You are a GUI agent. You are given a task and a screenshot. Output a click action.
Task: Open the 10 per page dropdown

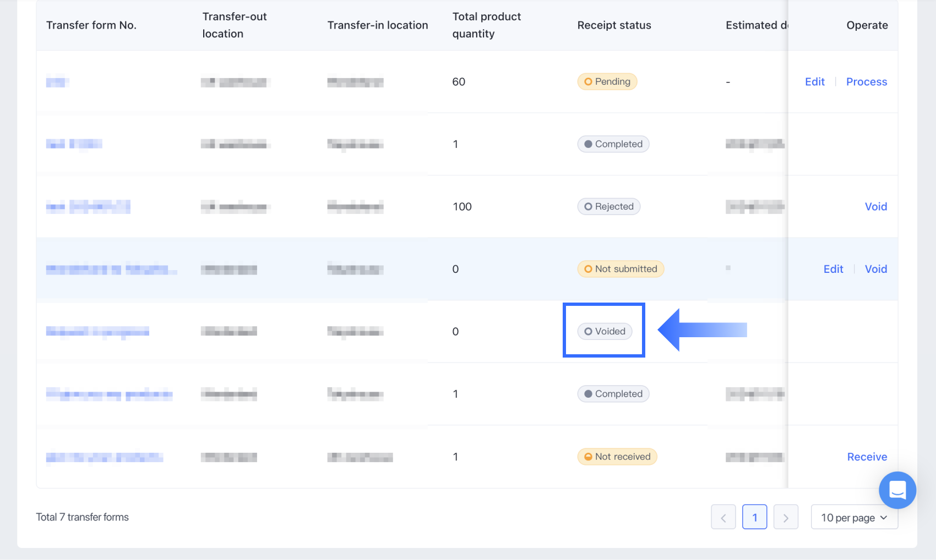click(854, 518)
